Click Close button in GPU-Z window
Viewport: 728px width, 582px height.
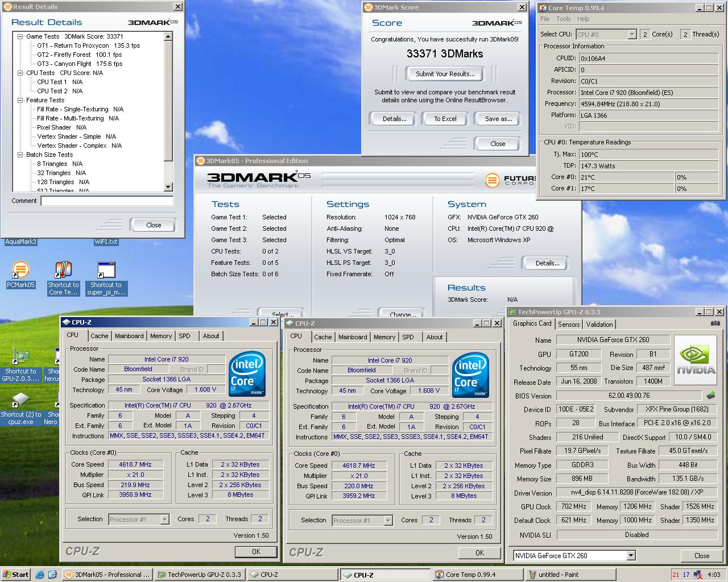coord(702,556)
